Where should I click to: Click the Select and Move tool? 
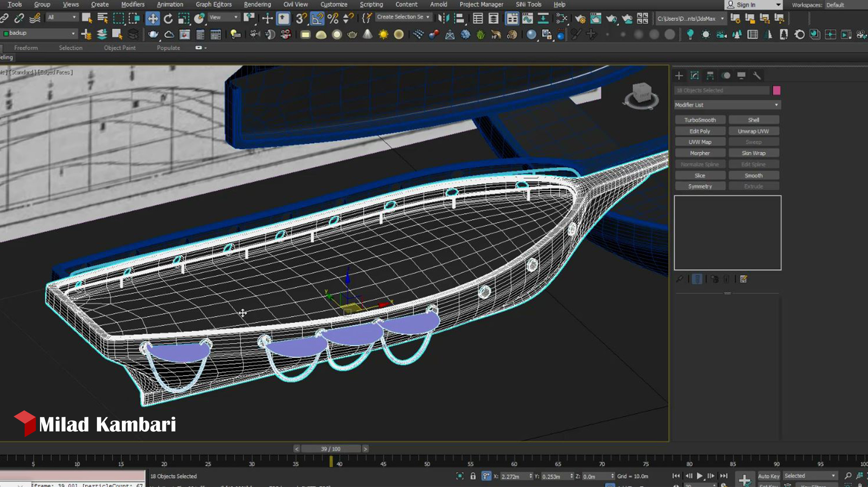click(152, 18)
